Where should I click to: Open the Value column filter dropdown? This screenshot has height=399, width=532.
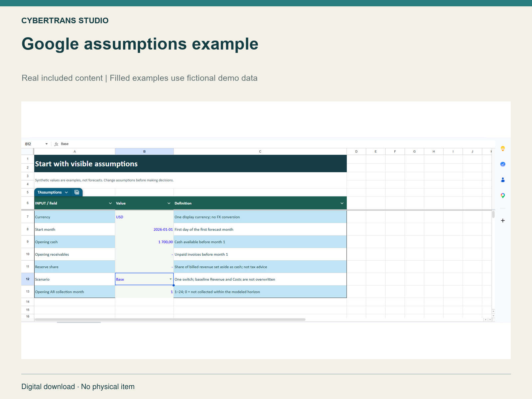[x=169, y=203]
